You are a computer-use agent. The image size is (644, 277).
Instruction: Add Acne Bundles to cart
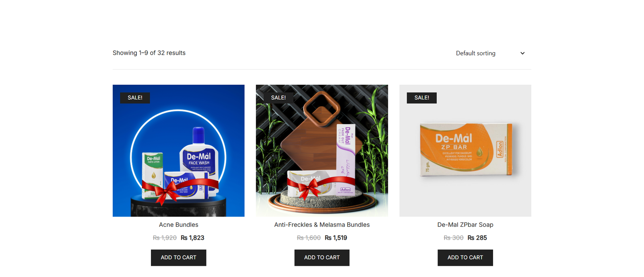[179, 258]
